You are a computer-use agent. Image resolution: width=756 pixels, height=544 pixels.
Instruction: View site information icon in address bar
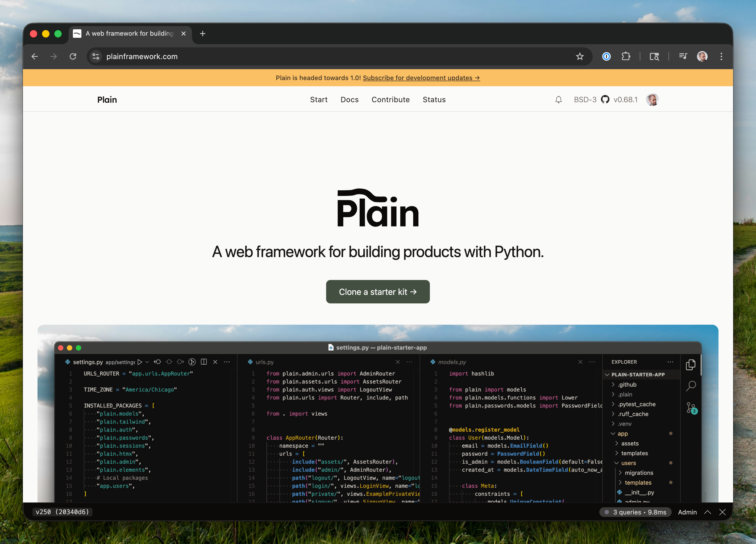(x=96, y=56)
